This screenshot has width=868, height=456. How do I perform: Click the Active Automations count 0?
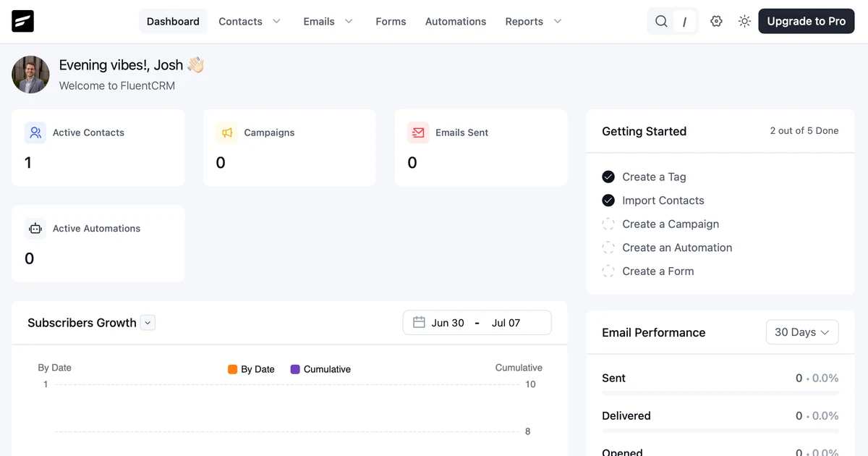pos(29,258)
